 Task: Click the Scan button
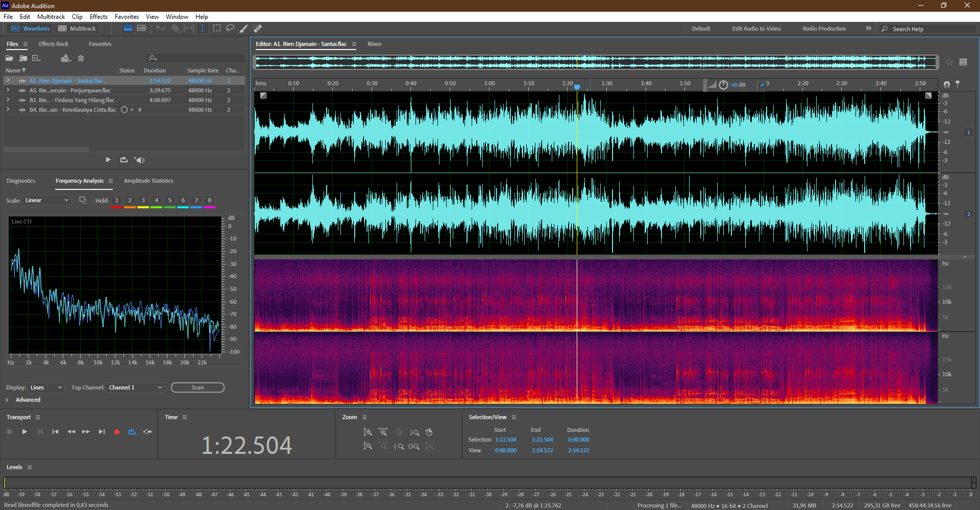(198, 387)
